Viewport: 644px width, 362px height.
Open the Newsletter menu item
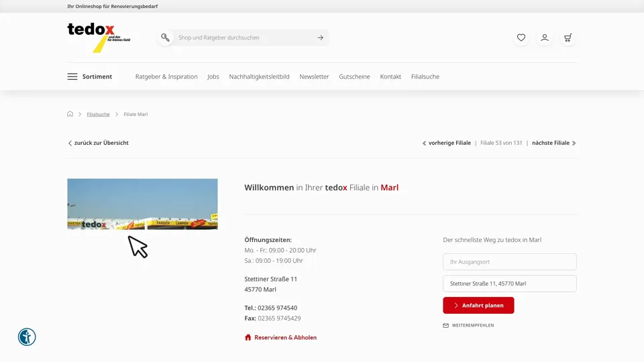pyautogui.click(x=314, y=76)
